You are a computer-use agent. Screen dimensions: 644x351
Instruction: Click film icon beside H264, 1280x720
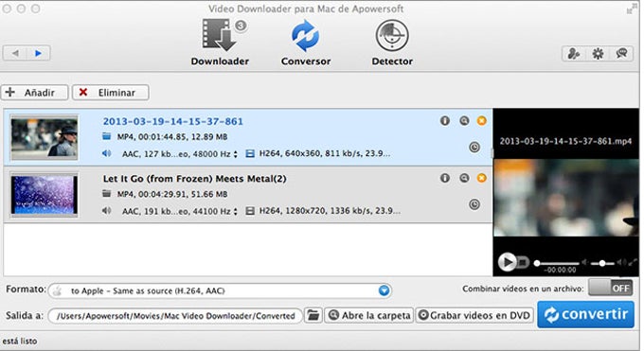click(250, 211)
